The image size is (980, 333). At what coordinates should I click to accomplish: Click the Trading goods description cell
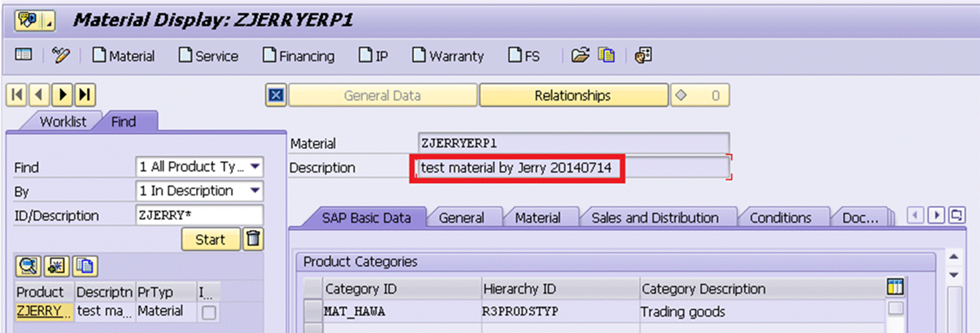(762, 311)
